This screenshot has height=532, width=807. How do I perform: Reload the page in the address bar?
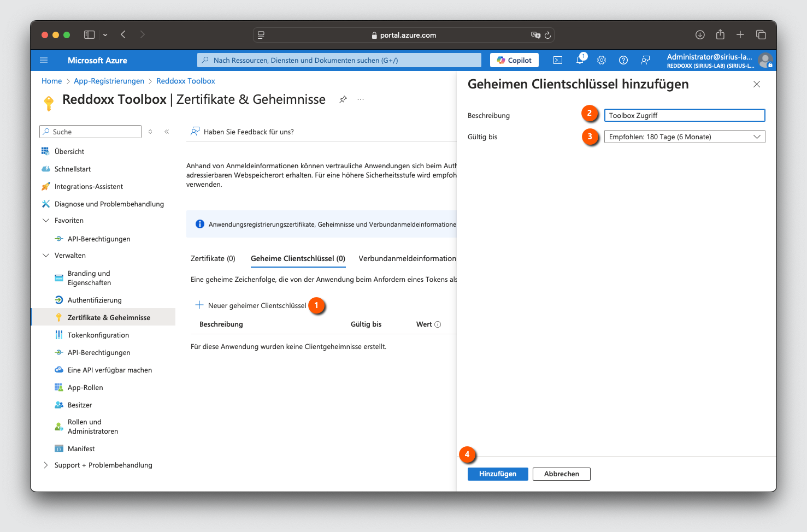[547, 35]
